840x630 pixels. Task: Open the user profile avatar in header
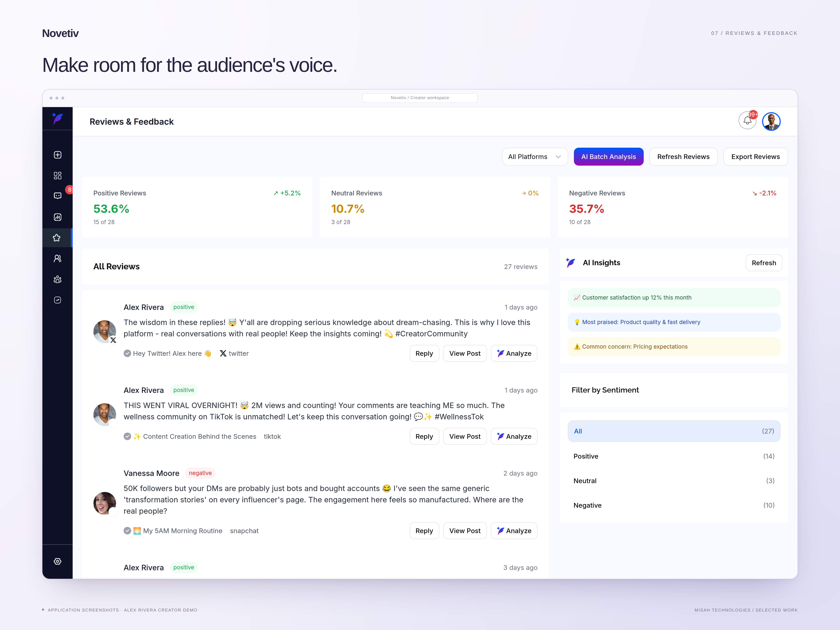(771, 122)
